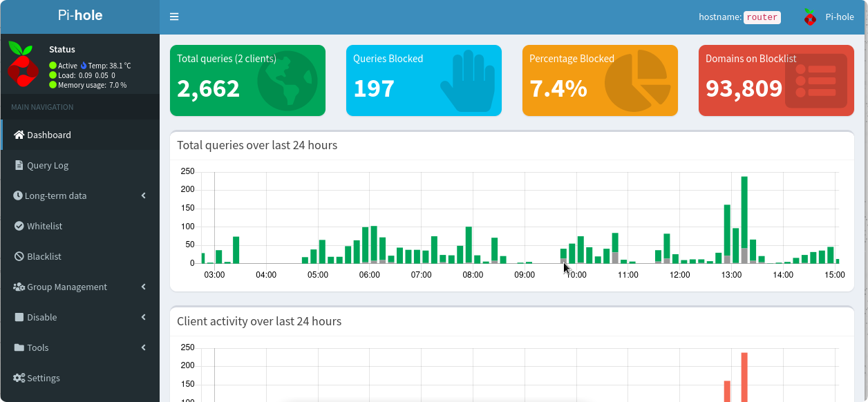Expand the Group Management chevron

point(144,287)
